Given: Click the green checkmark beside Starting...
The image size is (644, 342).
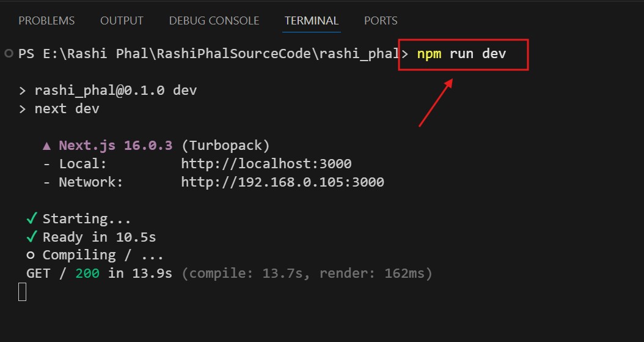Looking at the screenshot, I should tap(32, 218).
